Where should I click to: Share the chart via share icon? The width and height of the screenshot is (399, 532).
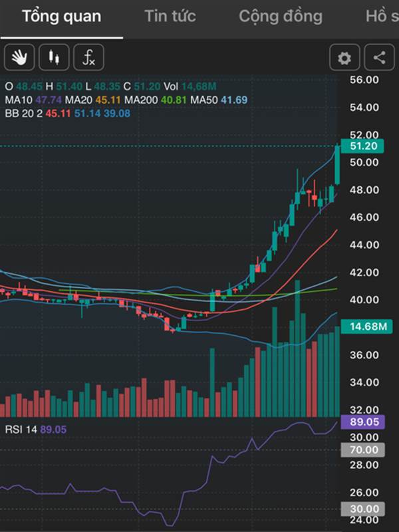[x=379, y=58]
